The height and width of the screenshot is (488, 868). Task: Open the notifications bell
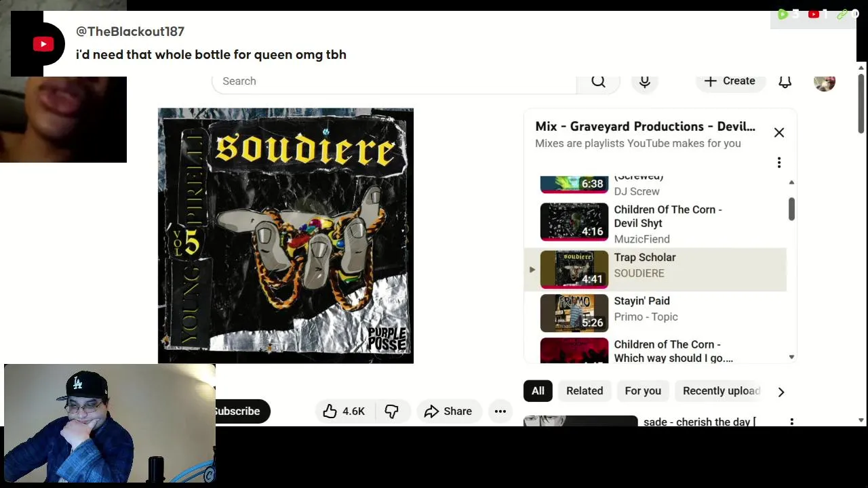(x=785, y=81)
